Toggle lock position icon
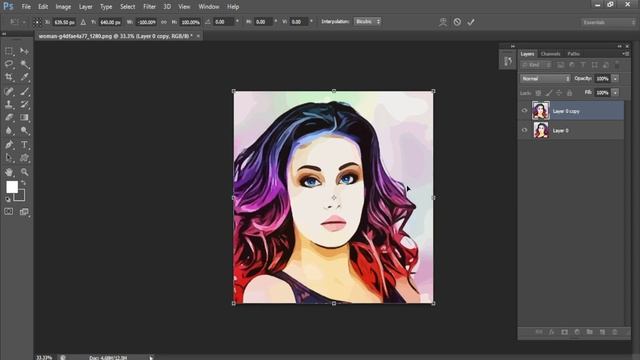 tap(559, 93)
